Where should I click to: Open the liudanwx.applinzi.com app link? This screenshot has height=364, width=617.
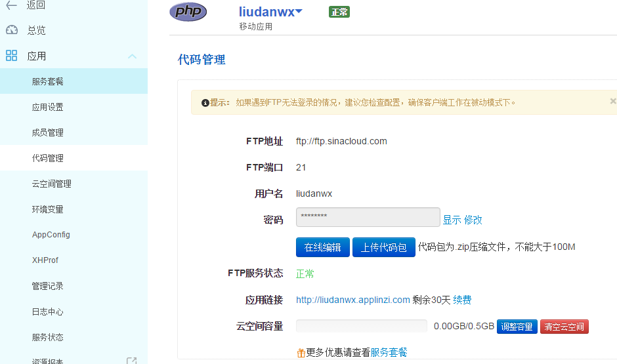(353, 300)
